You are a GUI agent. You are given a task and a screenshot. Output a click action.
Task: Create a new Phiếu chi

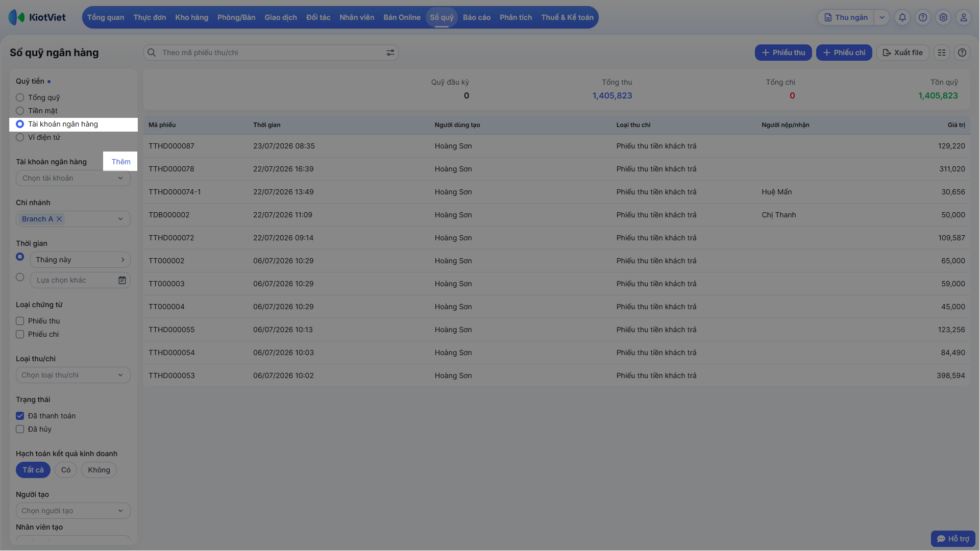pyautogui.click(x=844, y=53)
